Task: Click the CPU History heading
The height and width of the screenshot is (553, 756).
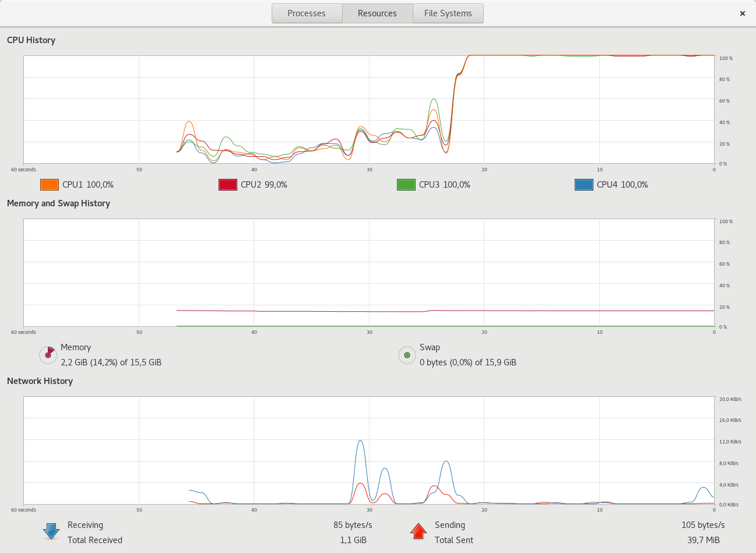Action: tap(31, 40)
